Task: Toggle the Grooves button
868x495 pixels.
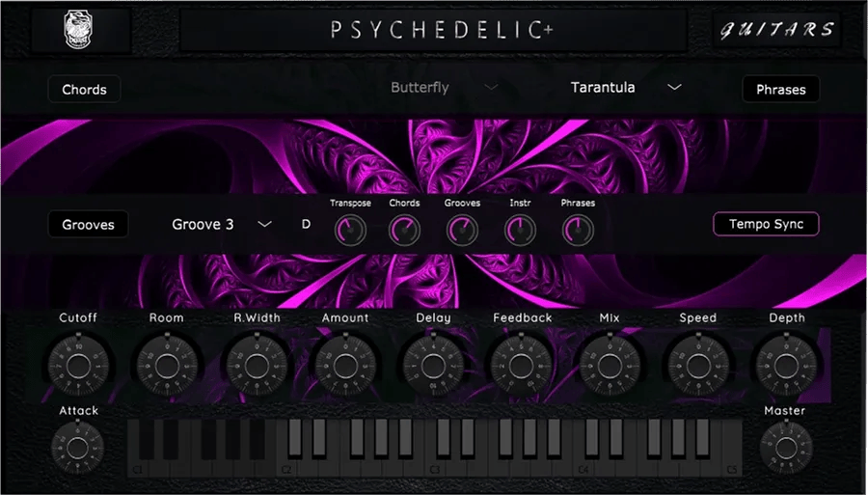Action: (x=88, y=224)
